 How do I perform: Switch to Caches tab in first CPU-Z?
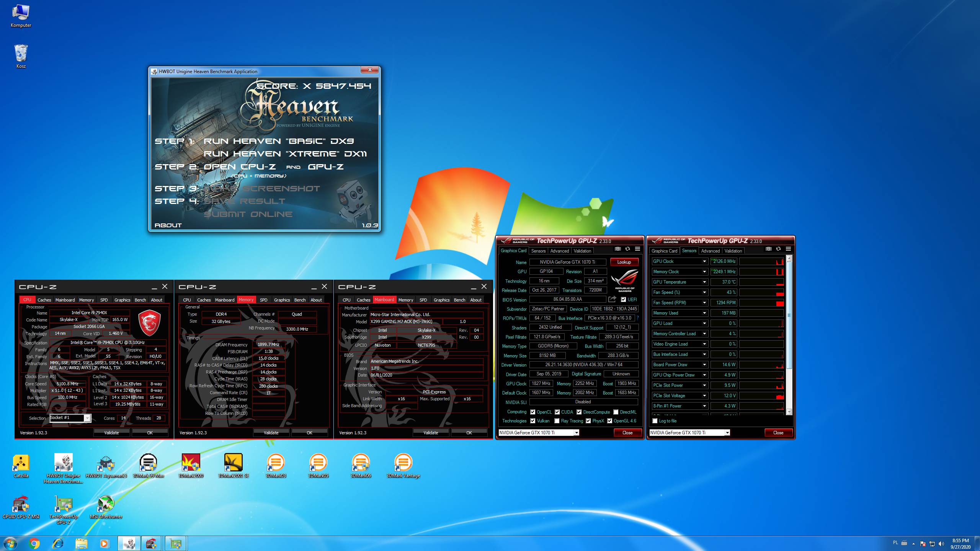pyautogui.click(x=44, y=300)
